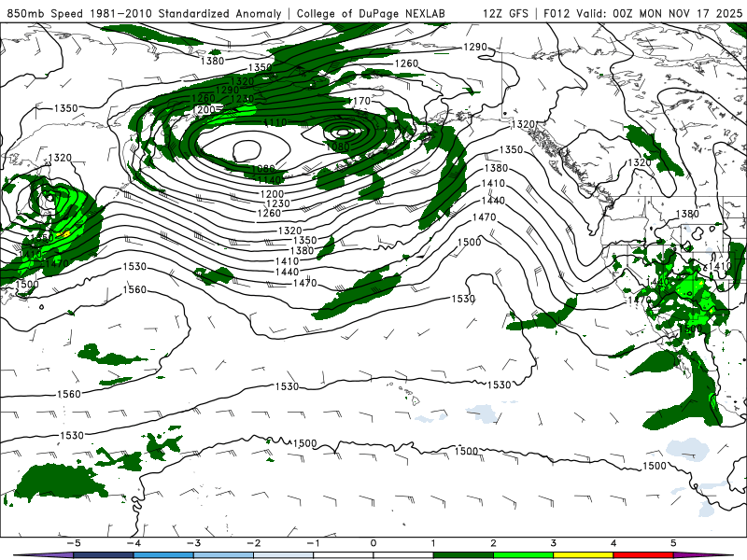This screenshot has width=747, height=560.
Task: Click the '5' color bar tick label
Action: point(673,543)
